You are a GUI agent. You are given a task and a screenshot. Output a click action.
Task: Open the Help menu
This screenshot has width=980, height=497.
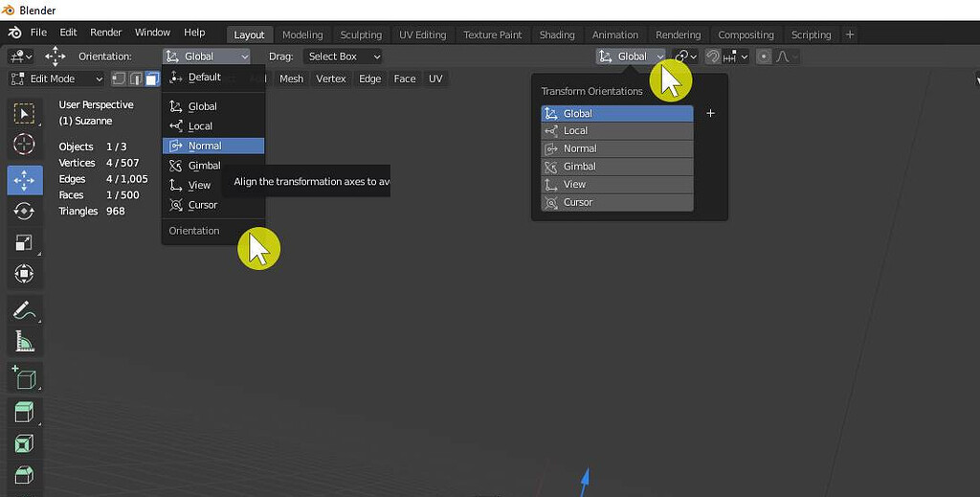[194, 33]
